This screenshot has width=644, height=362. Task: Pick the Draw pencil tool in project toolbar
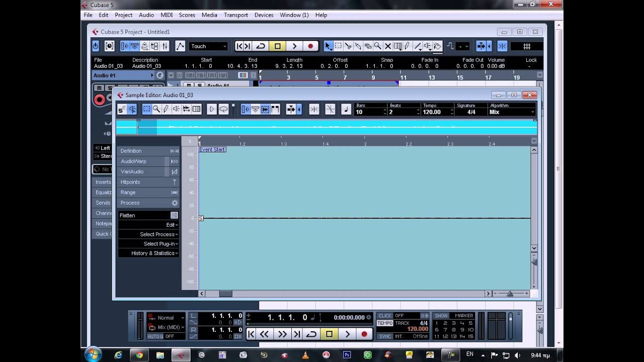point(407,46)
